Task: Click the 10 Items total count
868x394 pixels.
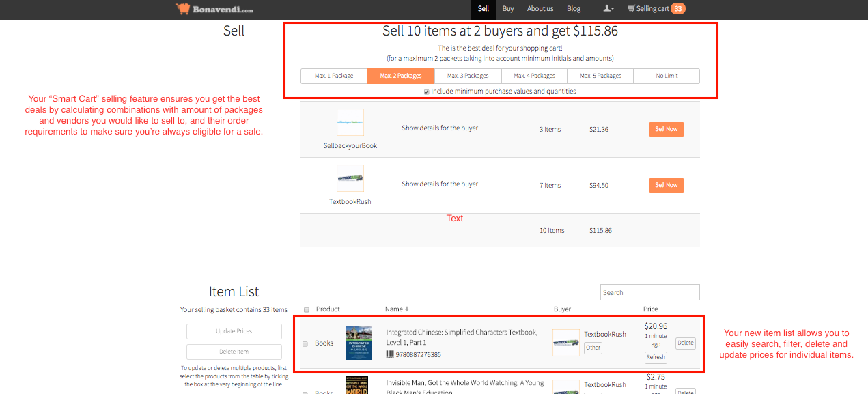Action: [552, 231]
